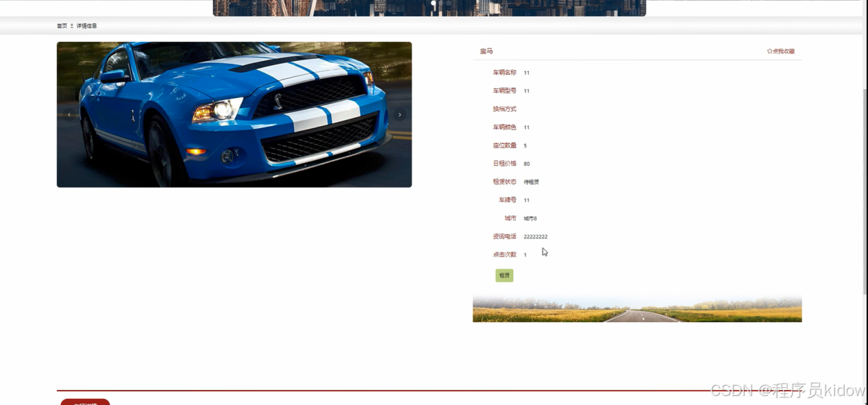Click the 车牌号 label

508,200
